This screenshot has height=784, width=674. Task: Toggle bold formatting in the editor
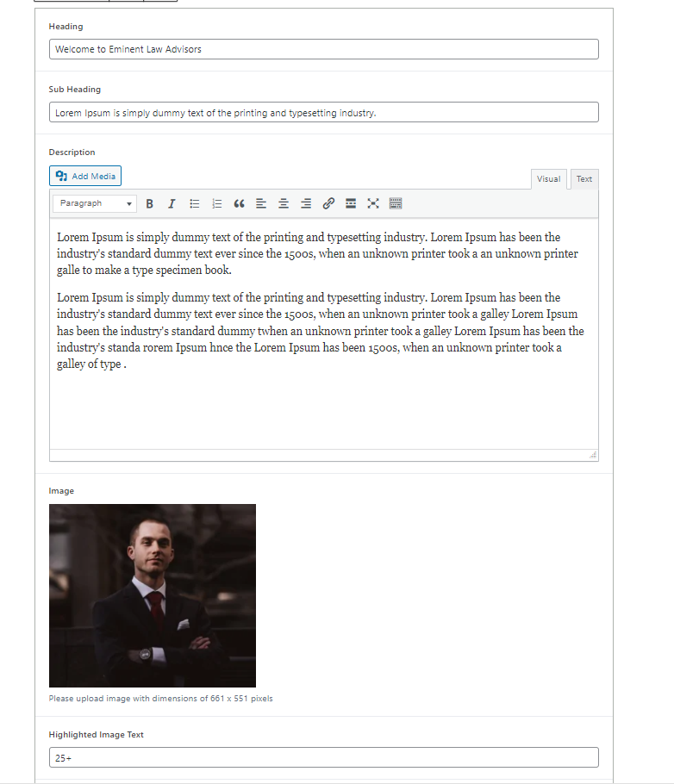[x=149, y=203]
